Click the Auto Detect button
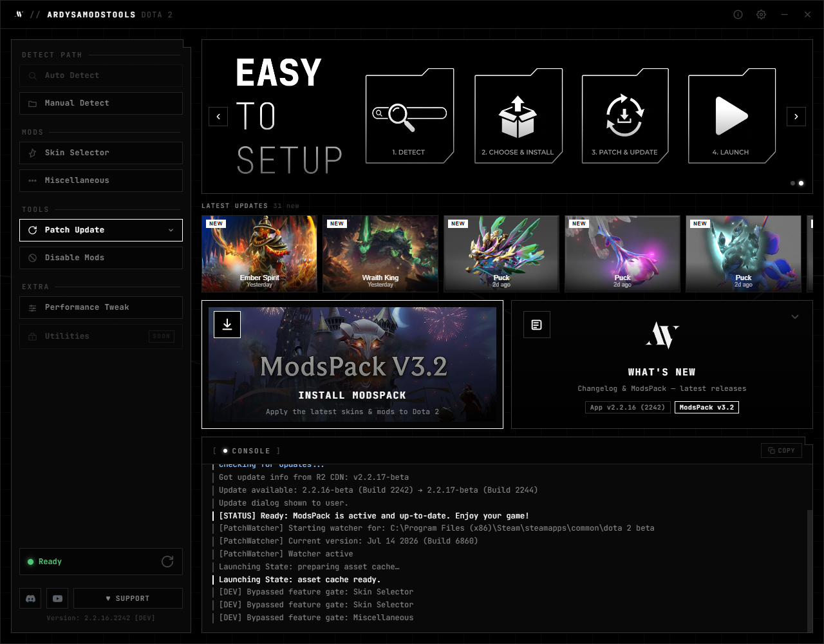The image size is (824, 644). click(x=101, y=75)
